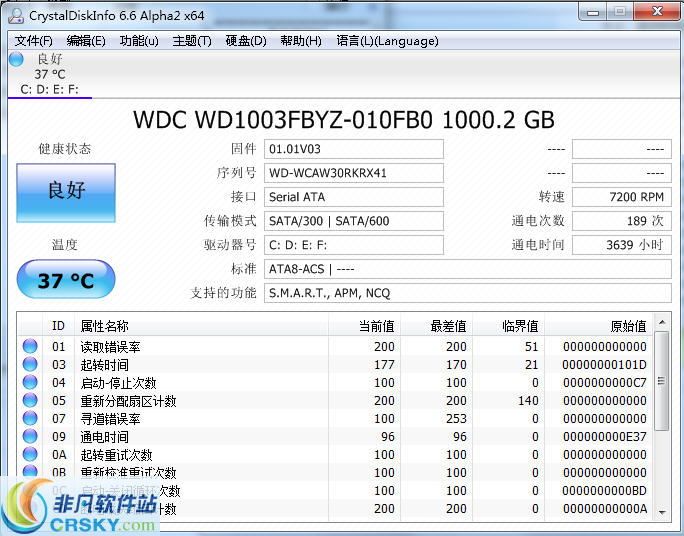Select the 寻道错误率 attribute row name

(110, 419)
